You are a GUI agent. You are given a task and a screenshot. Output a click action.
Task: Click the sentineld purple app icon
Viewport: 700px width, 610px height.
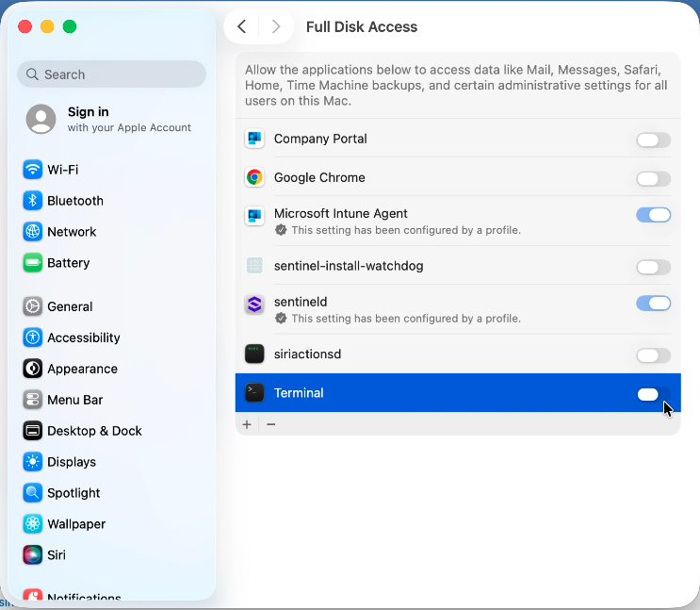(254, 305)
